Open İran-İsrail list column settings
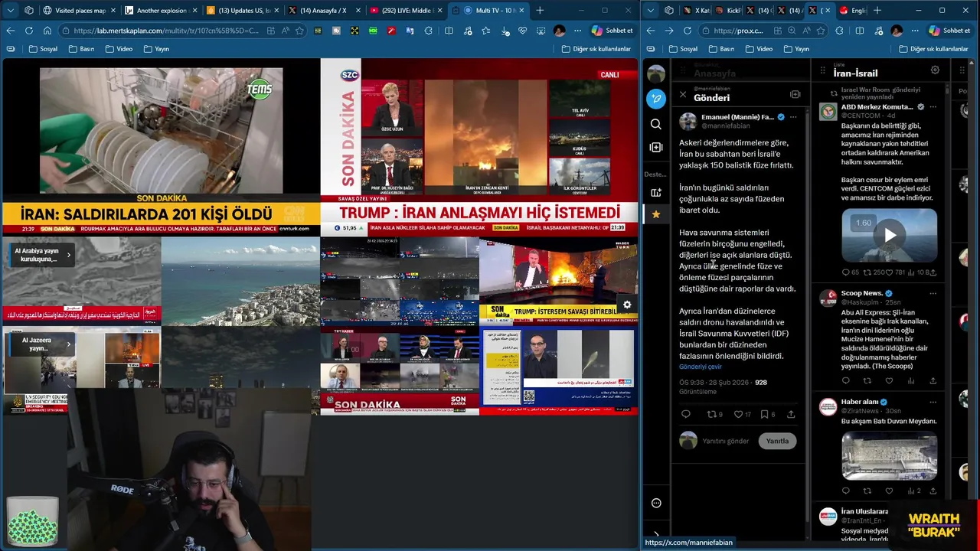 pos(935,70)
